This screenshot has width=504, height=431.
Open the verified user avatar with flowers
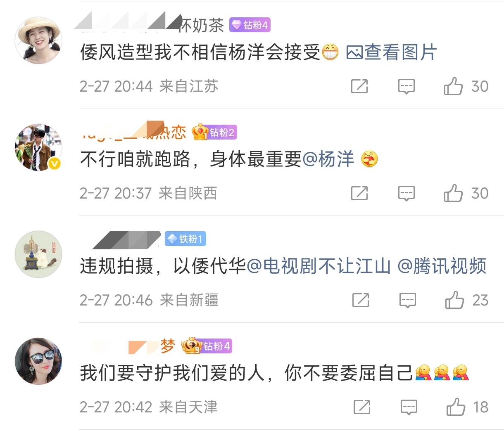point(38,147)
